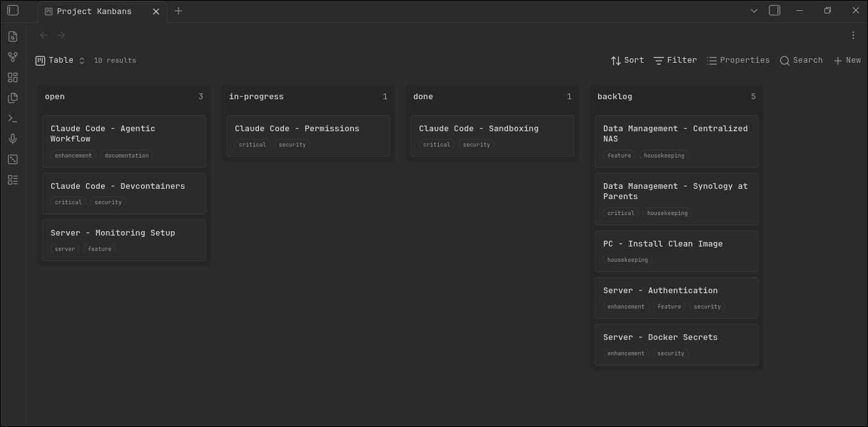Click critical tag on the Sandboxing card
The height and width of the screenshot is (427, 868).
click(437, 145)
